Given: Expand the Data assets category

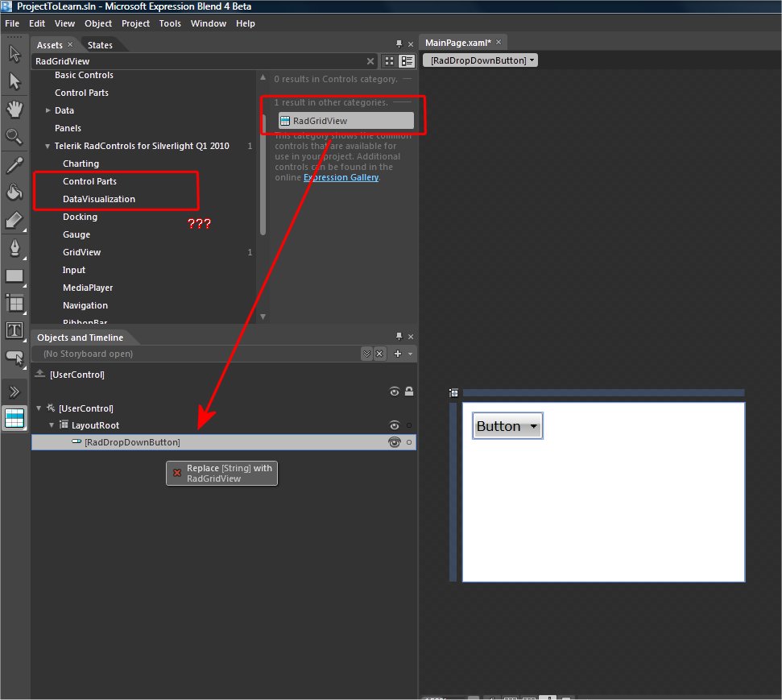Looking at the screenshot, I should (x=48, y=110).
